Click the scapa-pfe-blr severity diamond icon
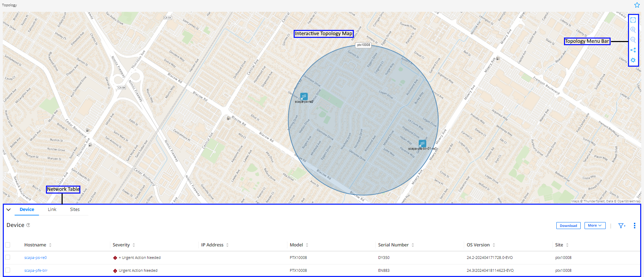Screen dimensions: 644x277 click(115, 271)
